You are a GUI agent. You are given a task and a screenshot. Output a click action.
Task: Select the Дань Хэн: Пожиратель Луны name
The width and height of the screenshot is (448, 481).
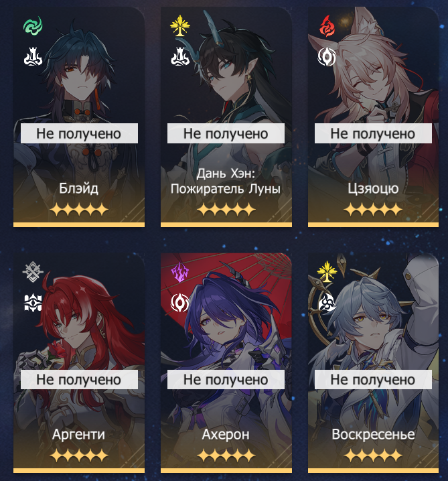(226, 181)
